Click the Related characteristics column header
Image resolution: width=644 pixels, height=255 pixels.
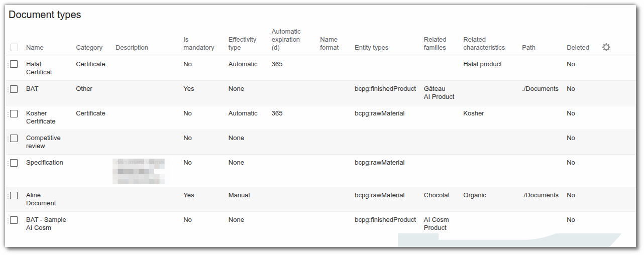coord(484,44)
